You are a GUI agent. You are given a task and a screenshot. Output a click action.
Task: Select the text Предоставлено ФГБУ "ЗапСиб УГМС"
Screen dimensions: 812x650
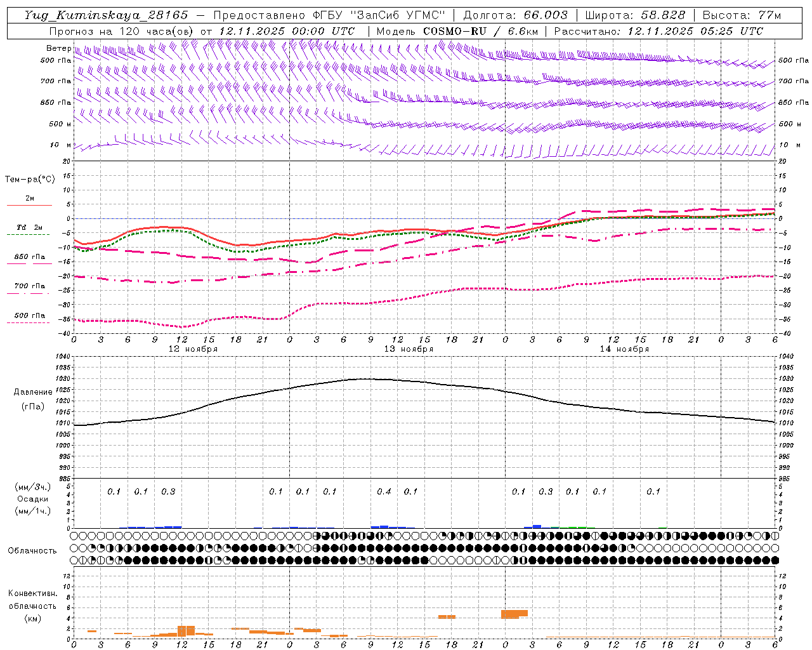point(330,15)
